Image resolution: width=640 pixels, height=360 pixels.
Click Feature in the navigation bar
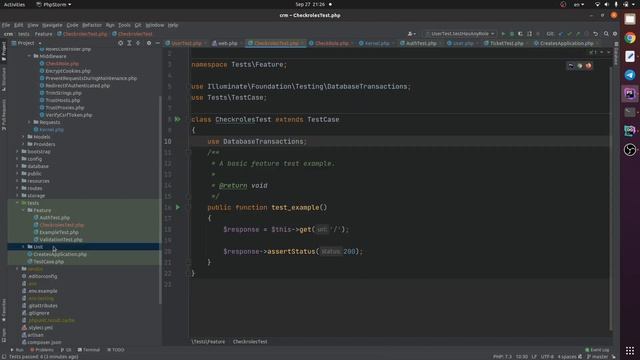click(43, 34)
